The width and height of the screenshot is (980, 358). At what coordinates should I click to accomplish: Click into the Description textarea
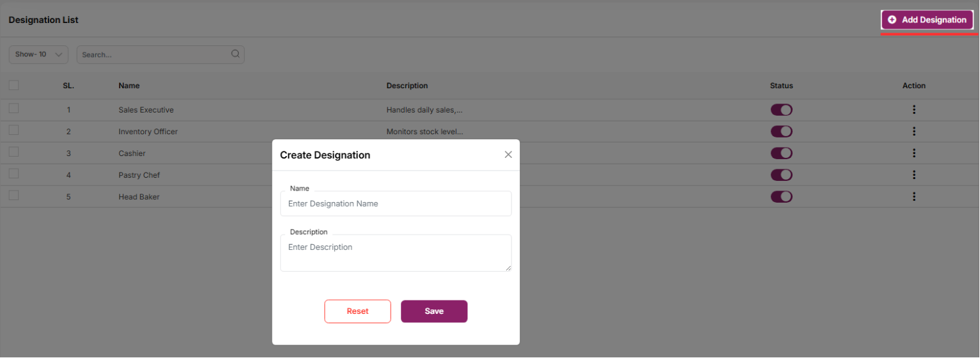(396, 253)
